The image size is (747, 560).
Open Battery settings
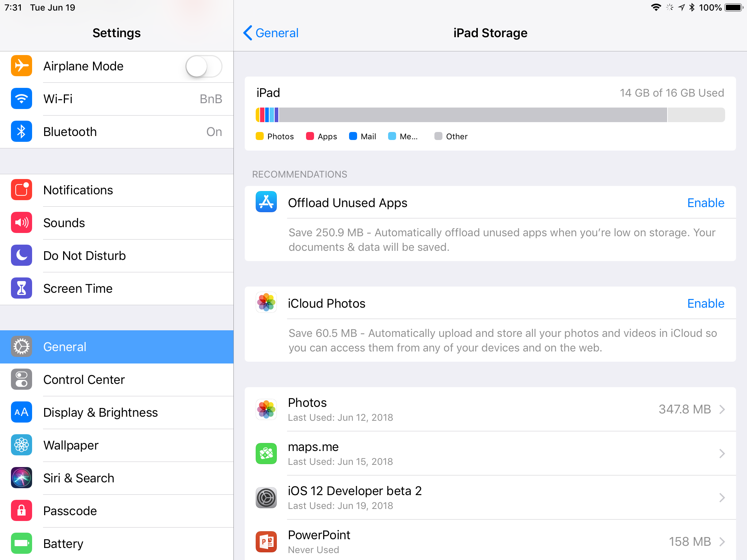click(117, 544)
